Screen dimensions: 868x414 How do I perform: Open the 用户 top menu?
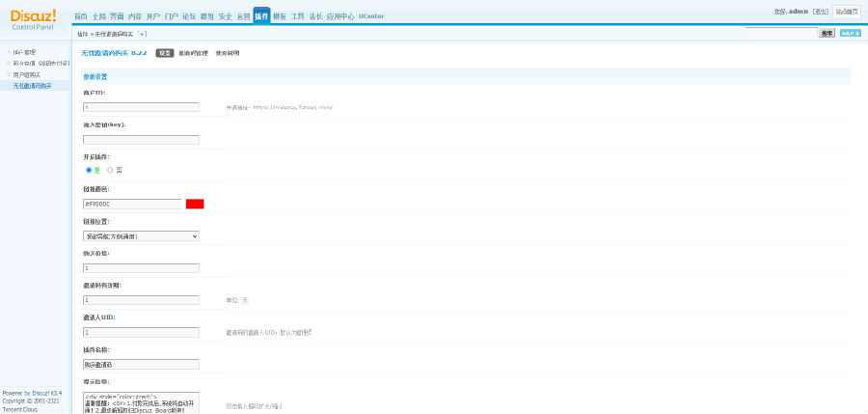click(153, 16)
